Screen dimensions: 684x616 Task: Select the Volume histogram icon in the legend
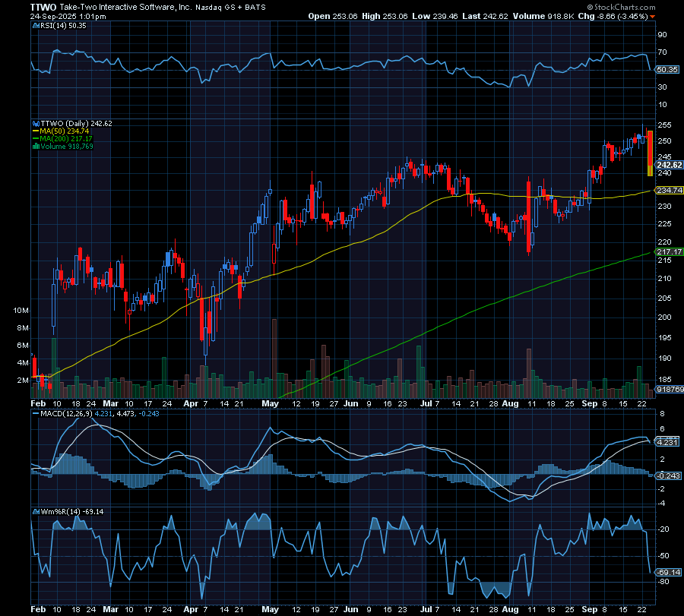pyautogui.click(x=36, y=146)
